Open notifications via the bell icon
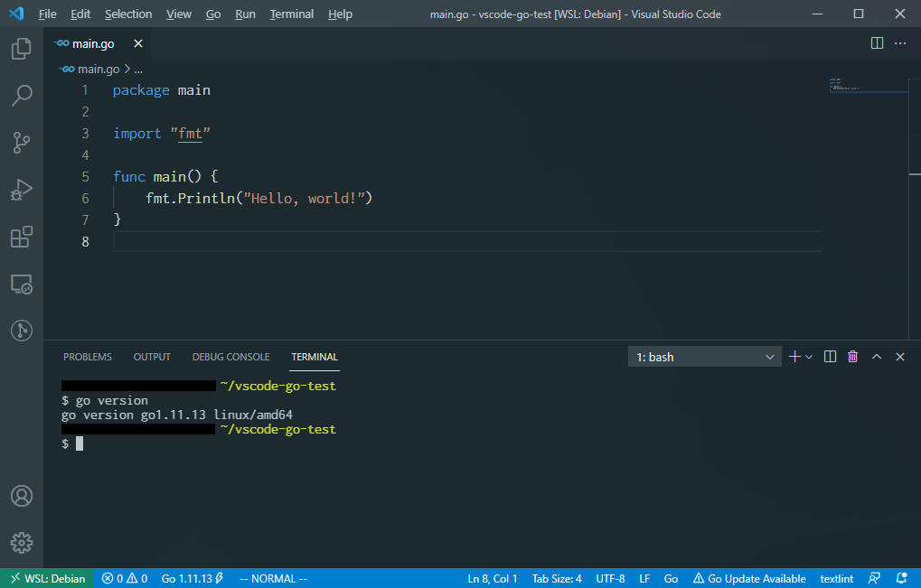Viewport: 921px width, 588px height. tap(899, 578)
